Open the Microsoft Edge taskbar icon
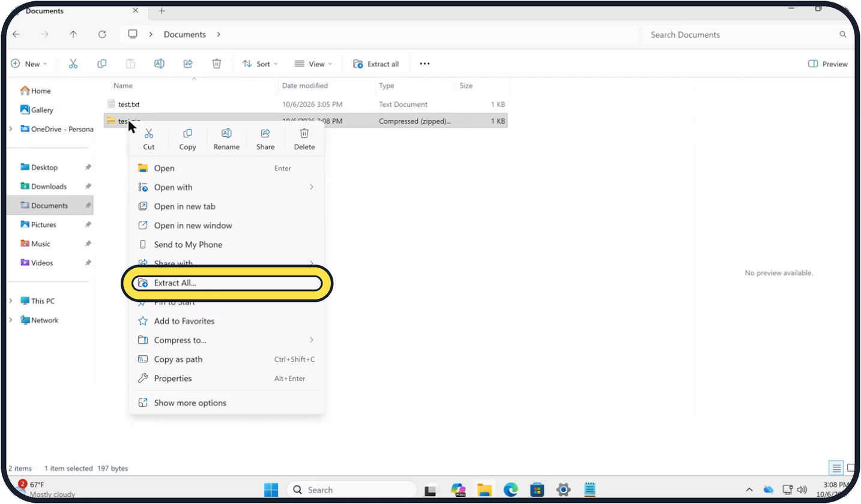This screenshot has width=861, height=504. (x=510, y=490)
